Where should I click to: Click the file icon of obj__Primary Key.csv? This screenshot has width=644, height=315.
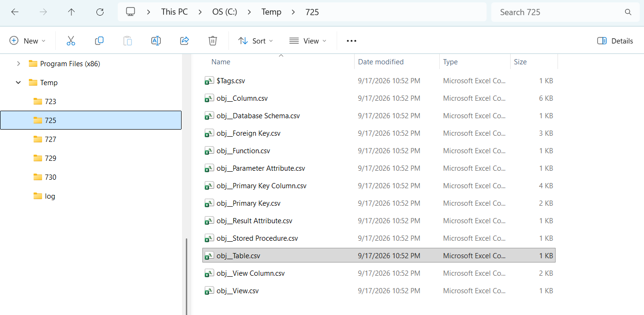click(x=209, y=203)
